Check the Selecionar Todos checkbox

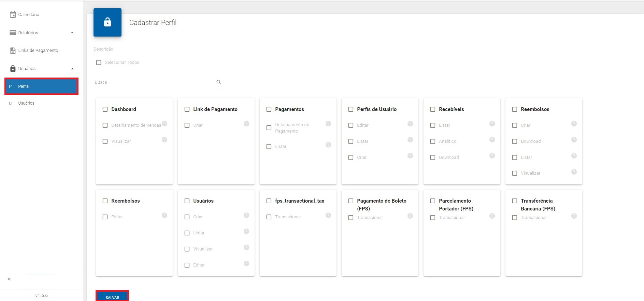click(99, 63)
